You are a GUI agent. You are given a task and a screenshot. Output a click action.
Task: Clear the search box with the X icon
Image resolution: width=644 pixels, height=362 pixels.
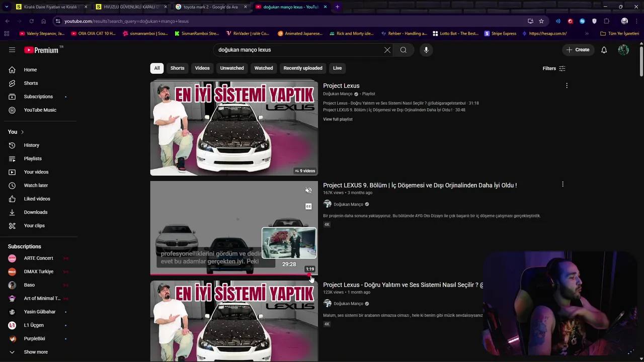point(387,50)
